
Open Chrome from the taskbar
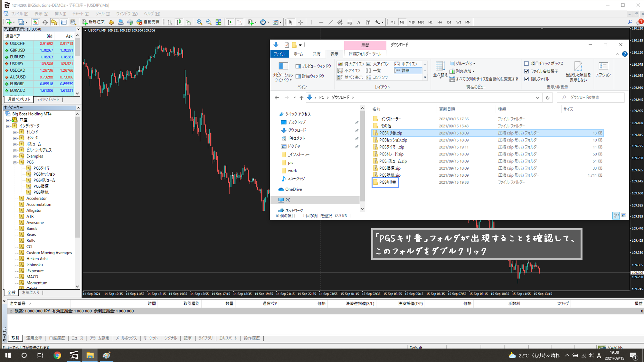click(x=57, y=355)
